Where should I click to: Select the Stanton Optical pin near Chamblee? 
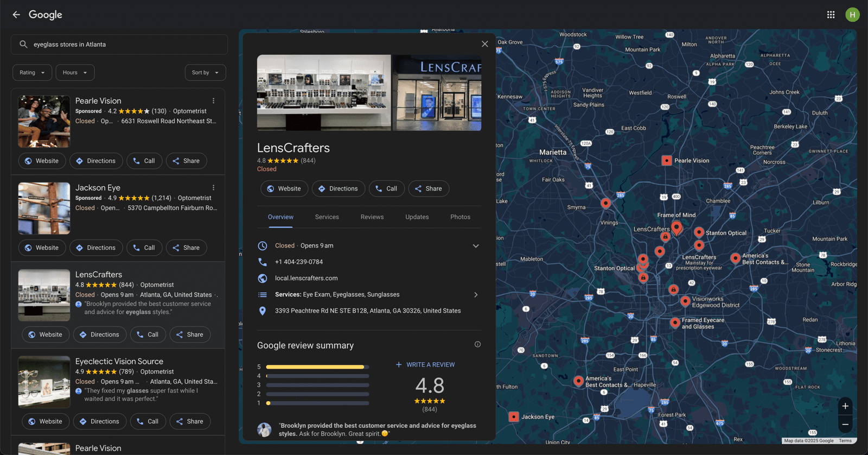[699, 232]
